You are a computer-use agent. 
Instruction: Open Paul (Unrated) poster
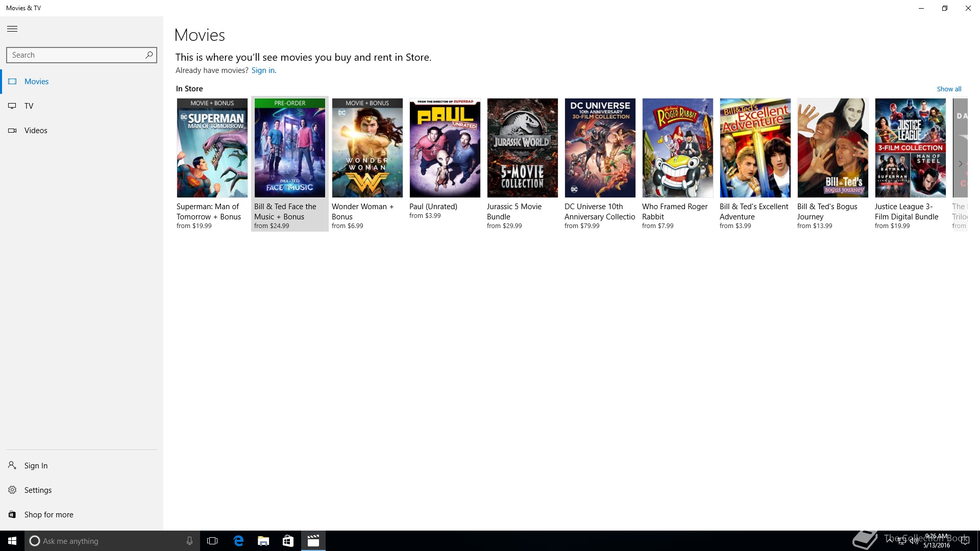coord(445,148)
